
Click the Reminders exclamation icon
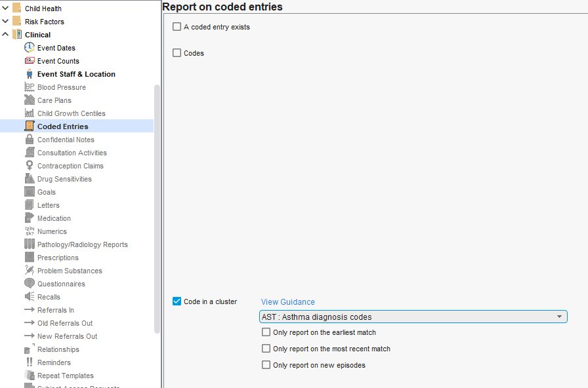[30, 362]
